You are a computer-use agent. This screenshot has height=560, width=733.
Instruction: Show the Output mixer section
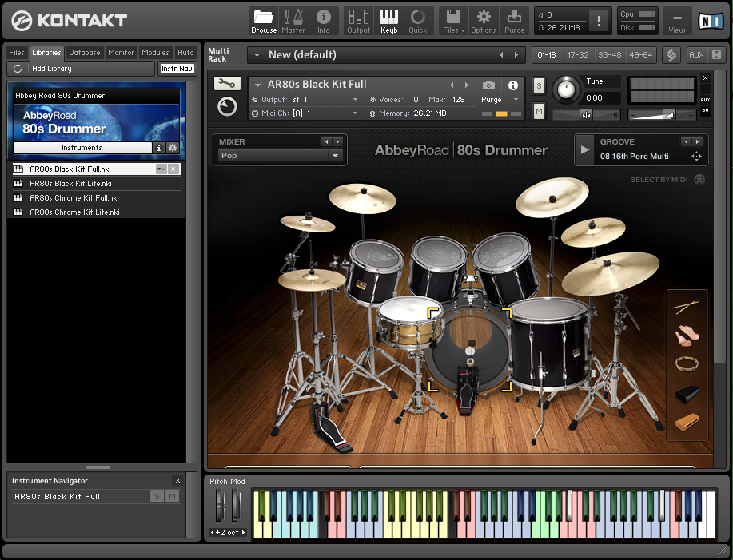(x=359, y=22)
